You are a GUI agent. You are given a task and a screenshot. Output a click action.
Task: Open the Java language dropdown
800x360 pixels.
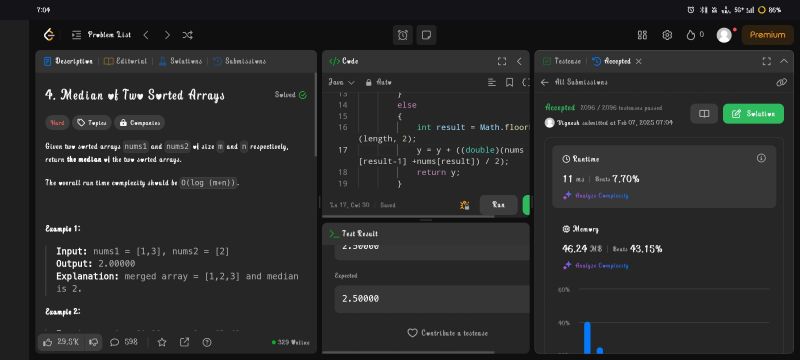pos(341,82)
